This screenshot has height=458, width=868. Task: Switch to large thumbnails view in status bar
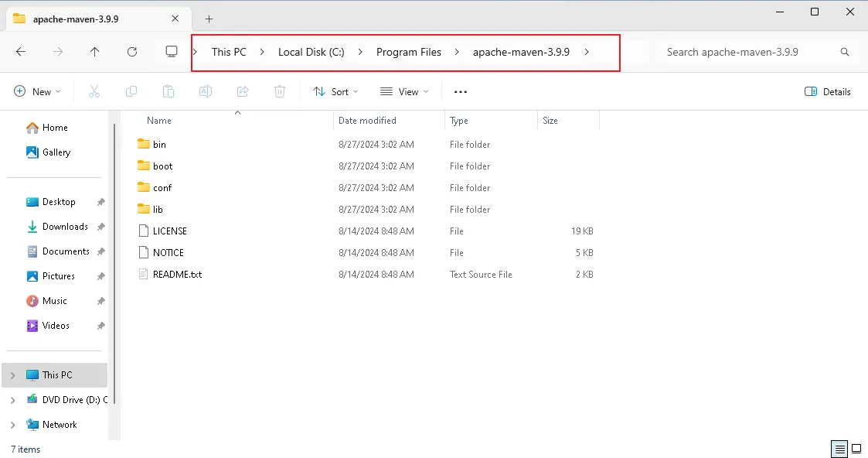point(856,449)
